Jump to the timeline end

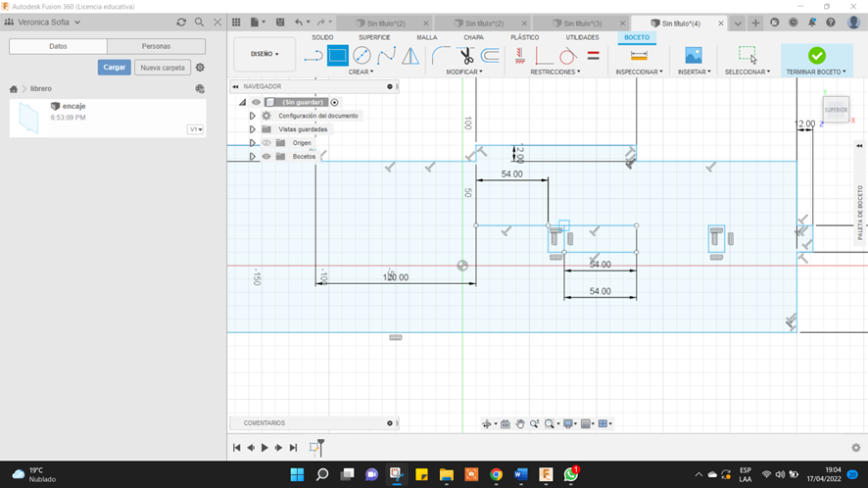(293, 448)
